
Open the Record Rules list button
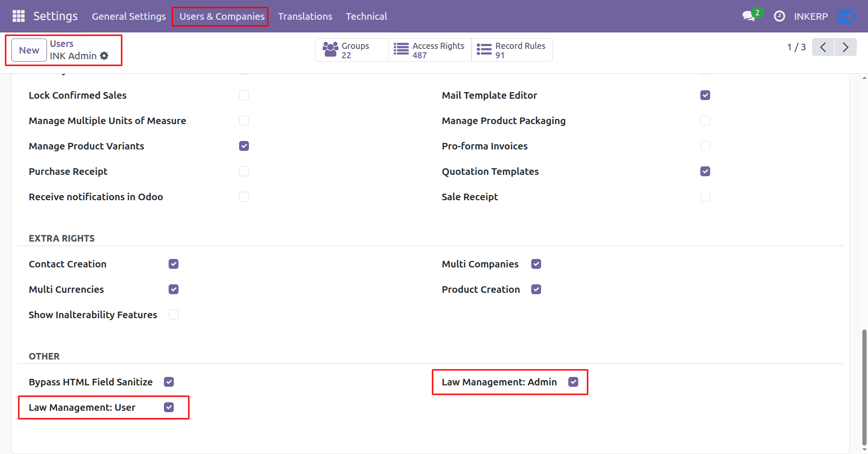pyautogui.click(x=512, y=50)
